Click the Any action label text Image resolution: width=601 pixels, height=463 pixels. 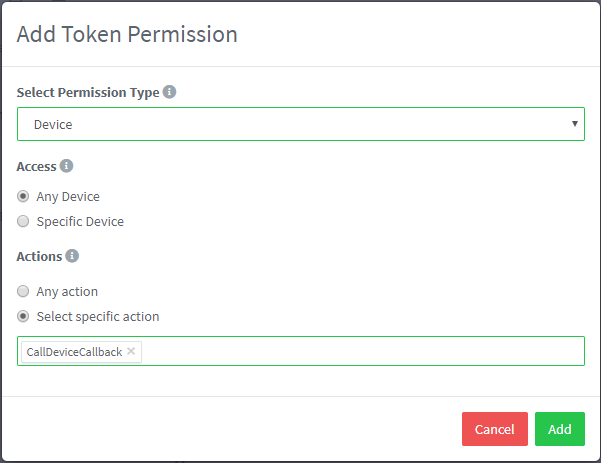[x=67, y=292]
